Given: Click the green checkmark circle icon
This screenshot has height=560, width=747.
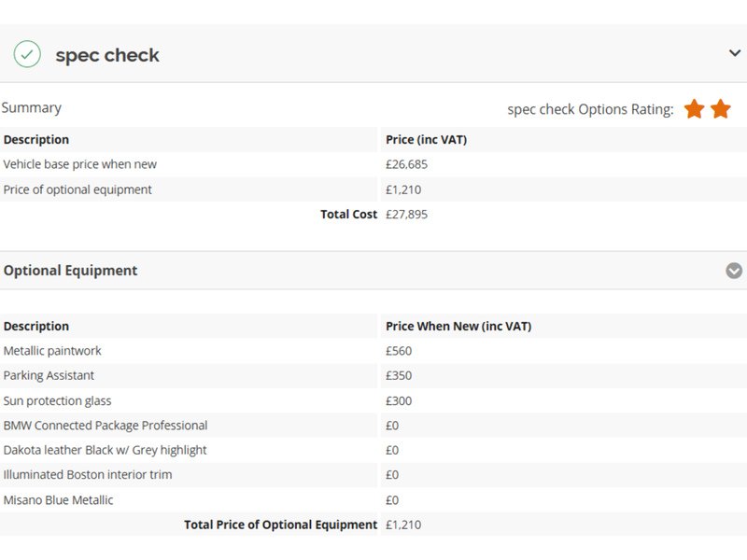Looking at the screenshot, I should (27, 54).
